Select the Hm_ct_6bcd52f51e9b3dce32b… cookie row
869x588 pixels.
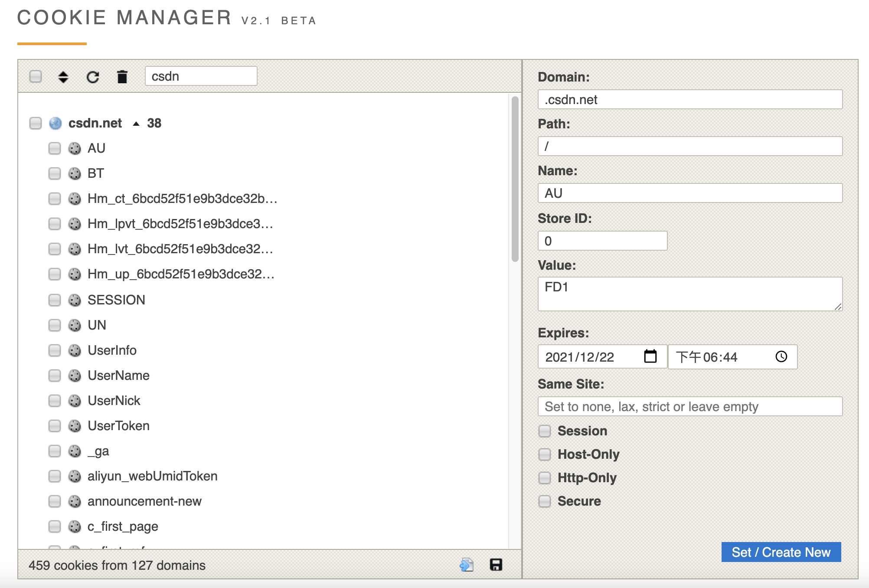(x=182, y=199)
